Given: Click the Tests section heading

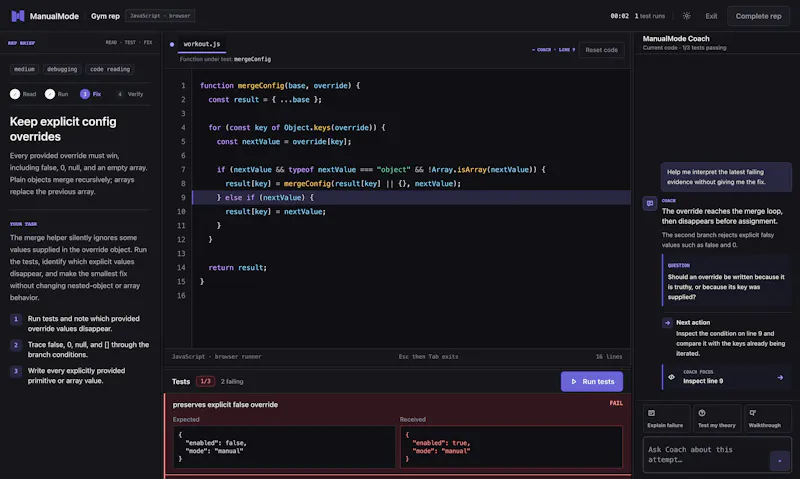Looking at the screenshot, I should tap(181, 382).
